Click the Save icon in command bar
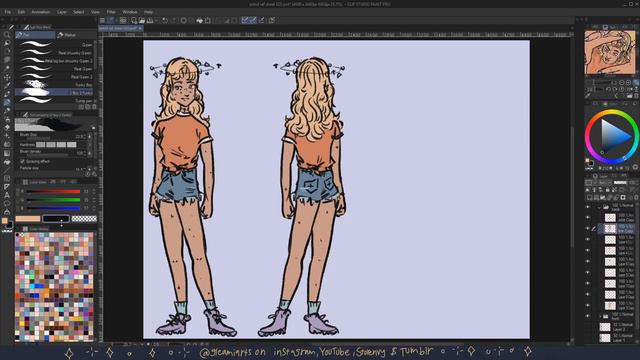 [x=150, y=20]
